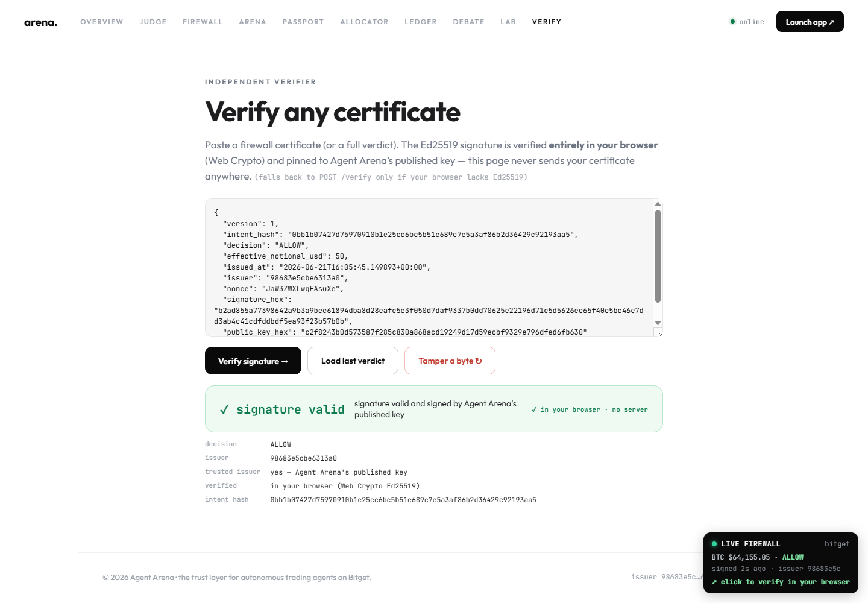868x603 pixels.
Task: Click the issuer value 98683e5cbe6313a0
Action: (304, 458)
